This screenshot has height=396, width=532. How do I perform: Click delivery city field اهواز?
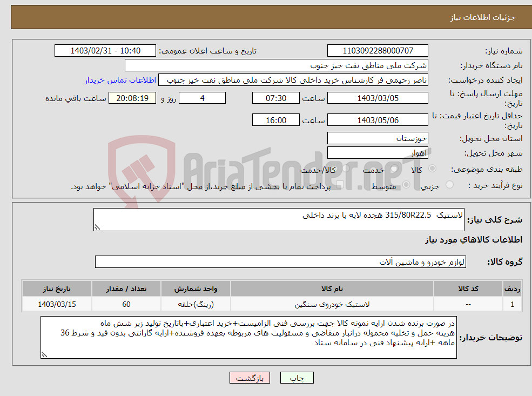(378, 153)
